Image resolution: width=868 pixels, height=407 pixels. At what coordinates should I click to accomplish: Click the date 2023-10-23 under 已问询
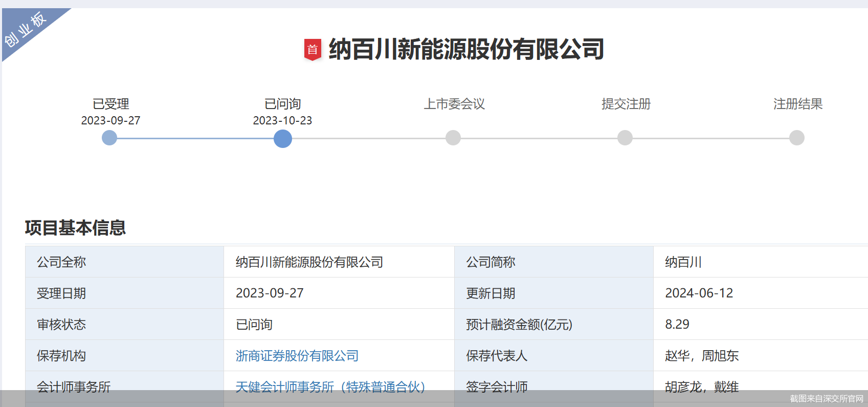pyautogui.click(x=283, y=120)
